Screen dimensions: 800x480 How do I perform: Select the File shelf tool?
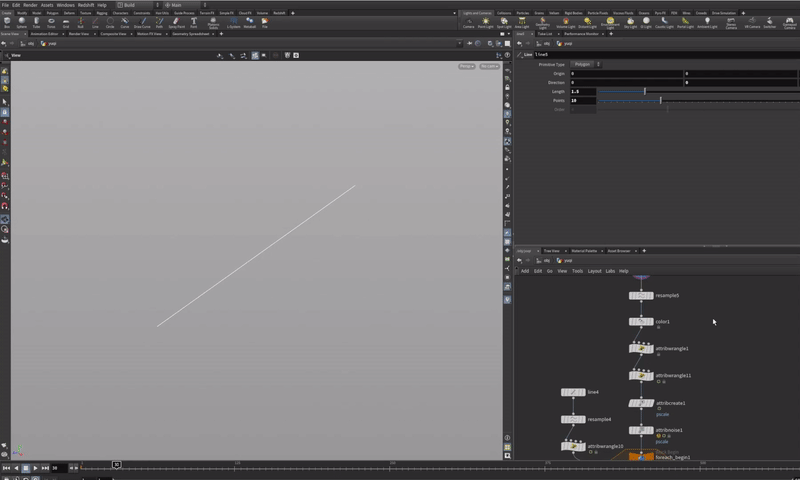(265, 22)
